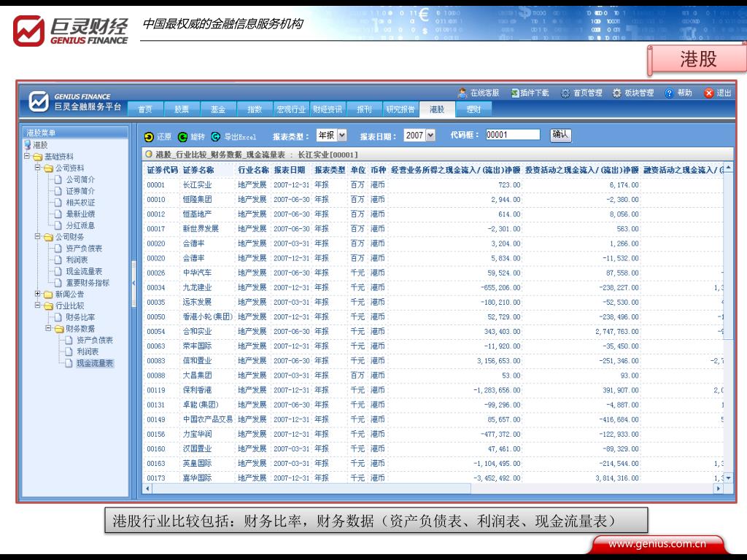The width and height of the screenshot is (747, 560).
Task: Switch to the 宏观行业 tab
Action: coord(291,109)
